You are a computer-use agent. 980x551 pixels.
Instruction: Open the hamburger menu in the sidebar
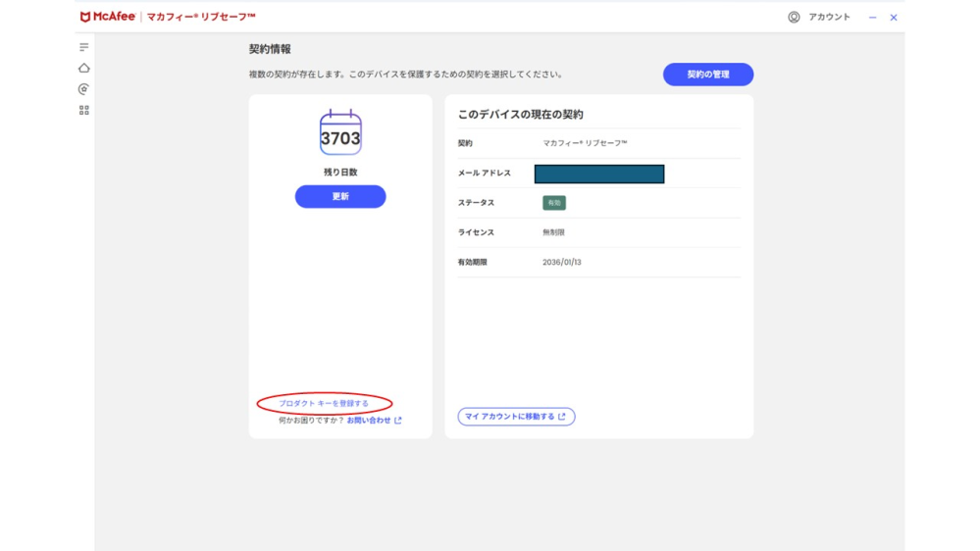coord(83,47)
